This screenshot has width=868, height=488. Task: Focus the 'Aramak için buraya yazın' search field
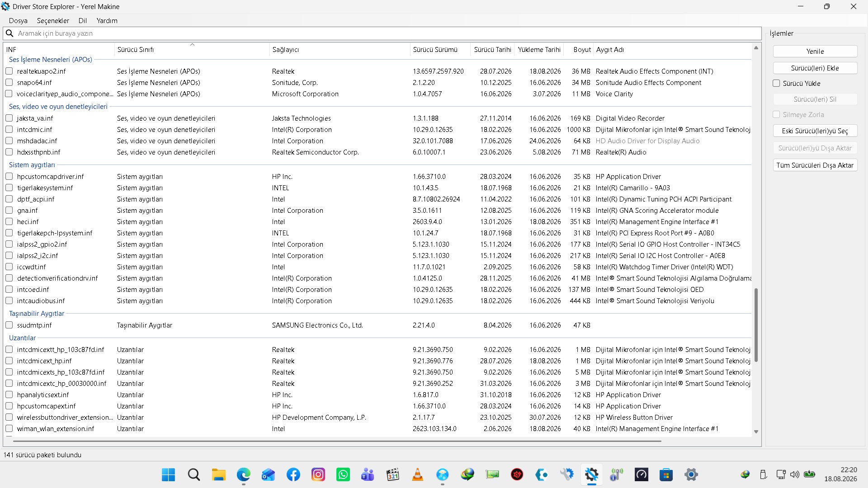point(382,33)
